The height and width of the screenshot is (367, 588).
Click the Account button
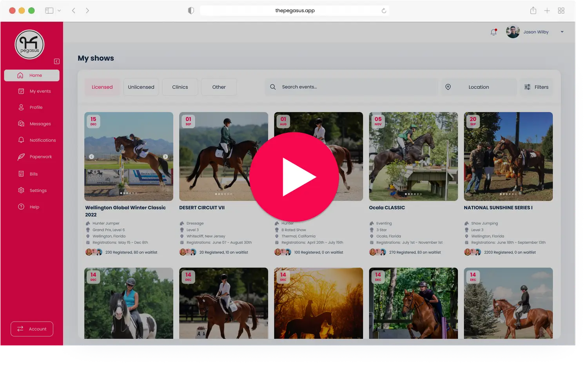pos(32,329)
